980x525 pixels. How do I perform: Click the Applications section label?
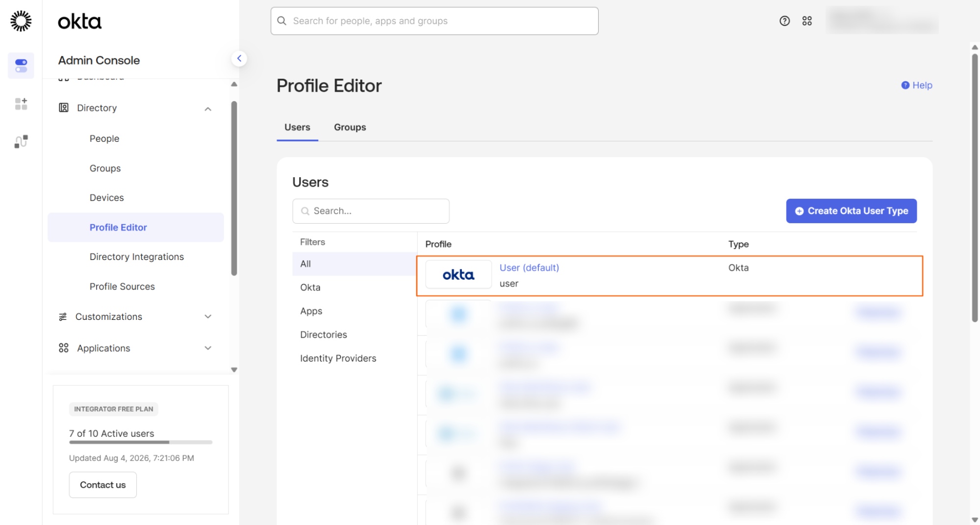tap(103, 348)
